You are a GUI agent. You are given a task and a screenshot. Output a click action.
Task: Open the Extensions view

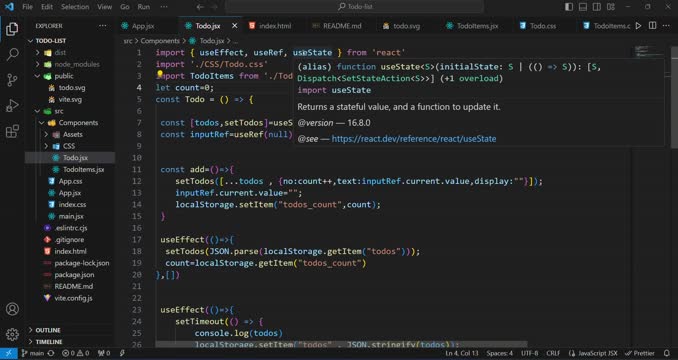click(12, 131)
